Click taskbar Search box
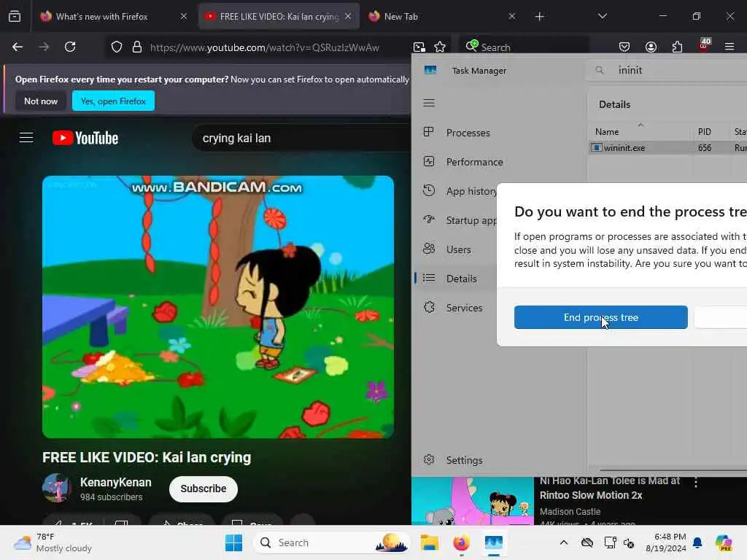 332,542
